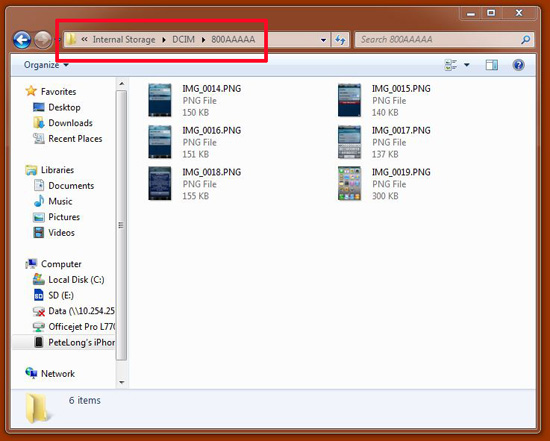Click the navigation pane scrollbar down arrow

click(122, 382)
